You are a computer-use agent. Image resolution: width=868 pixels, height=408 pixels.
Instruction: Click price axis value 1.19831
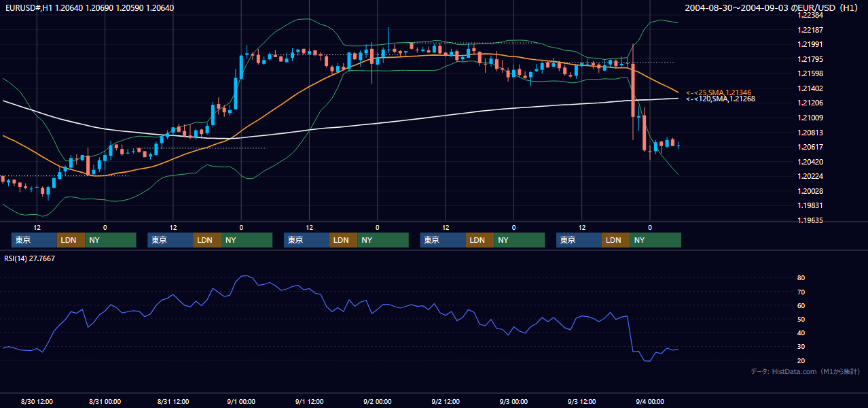[811, 205]
